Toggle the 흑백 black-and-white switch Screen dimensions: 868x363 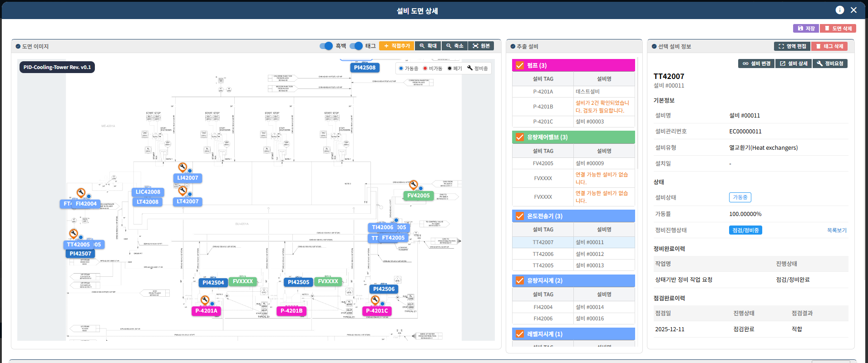pos(326,46)
